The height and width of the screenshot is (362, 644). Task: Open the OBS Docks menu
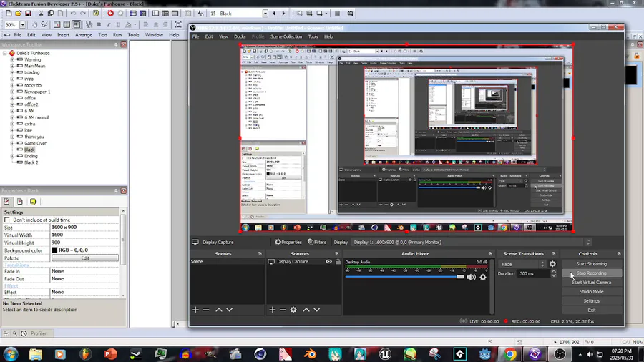(240, 36)
